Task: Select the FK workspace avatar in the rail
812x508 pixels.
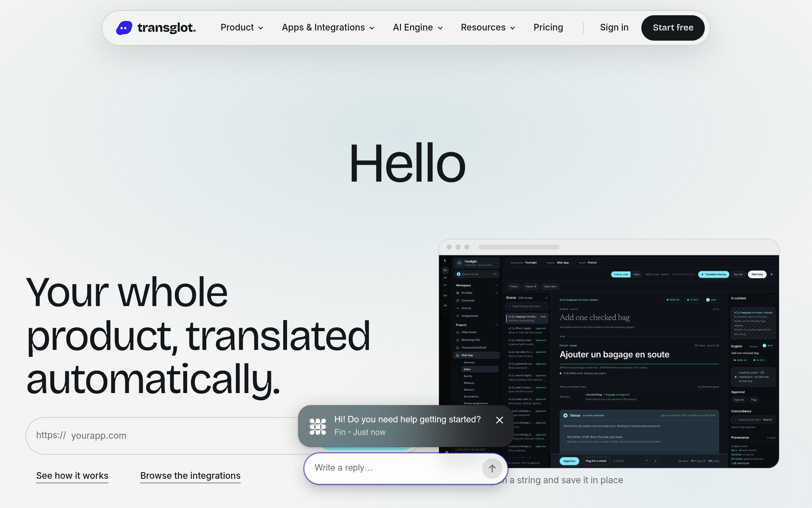Action: point(445,278)
